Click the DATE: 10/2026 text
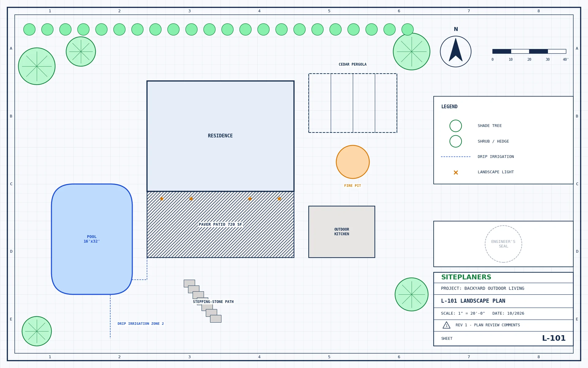Viewport: 588px width, 368px height. click(508, 313)
